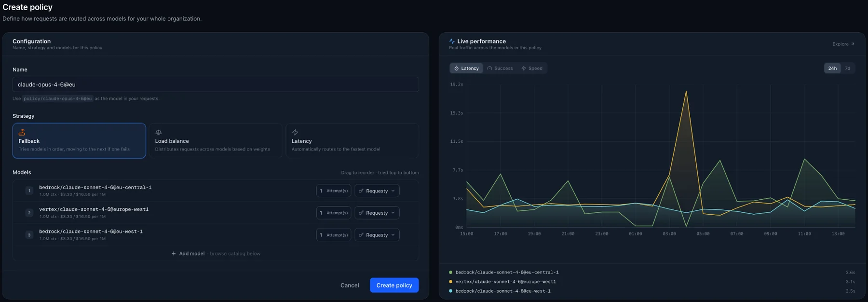Click gauge icon on Success tab
The height and width of the screenshot is (302, 868).
489,69
